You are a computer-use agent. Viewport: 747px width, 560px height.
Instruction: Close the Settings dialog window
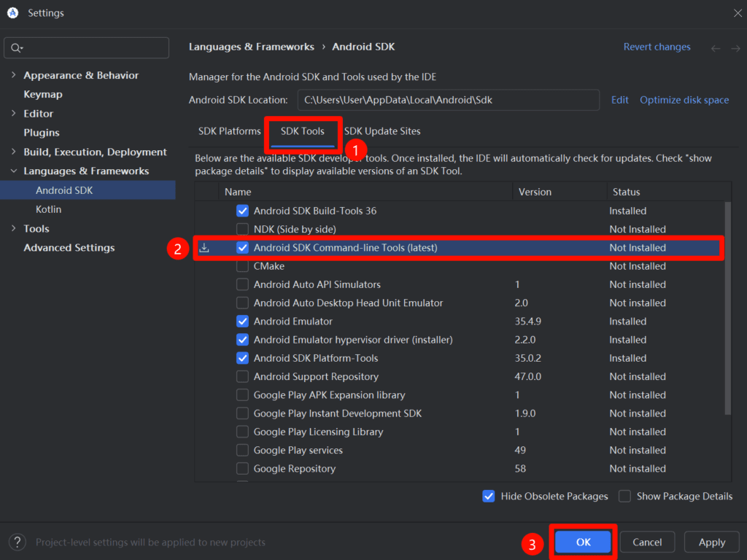pyautogui.click(x=738, y=12)
